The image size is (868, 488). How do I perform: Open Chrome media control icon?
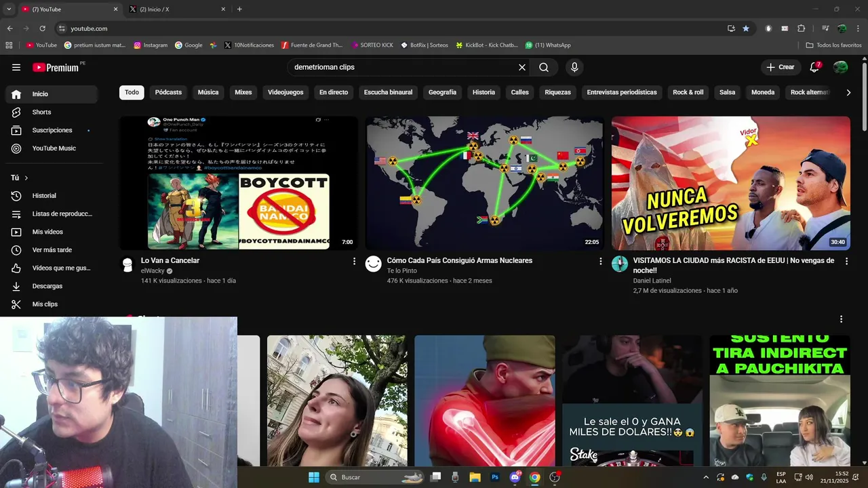(825, 28)
